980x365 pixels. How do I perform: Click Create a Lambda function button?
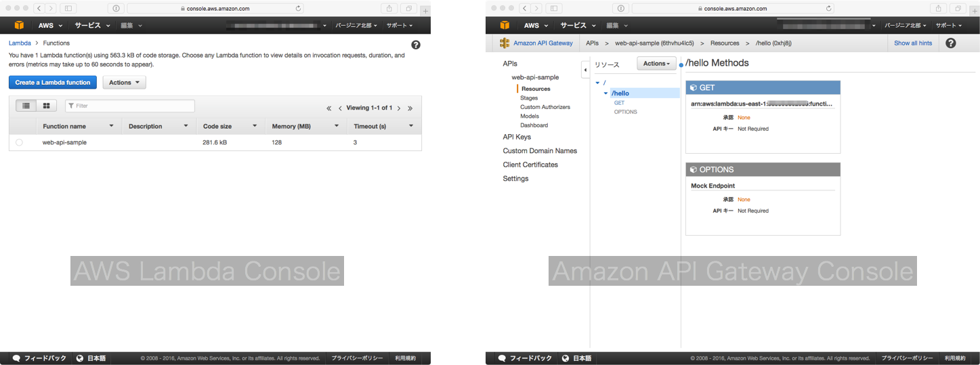coord(53,83)
